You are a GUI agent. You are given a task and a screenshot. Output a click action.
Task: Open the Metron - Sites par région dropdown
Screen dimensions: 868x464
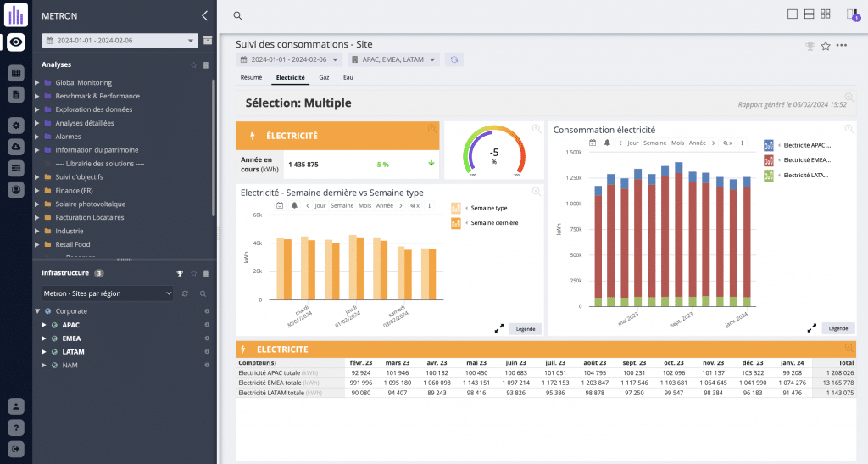pos(108,293)
